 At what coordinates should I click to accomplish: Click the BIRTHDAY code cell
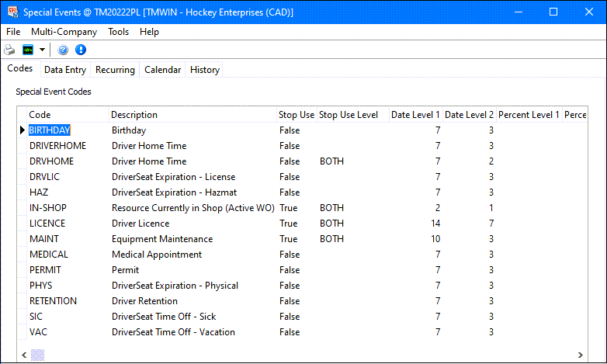(50, 130)
